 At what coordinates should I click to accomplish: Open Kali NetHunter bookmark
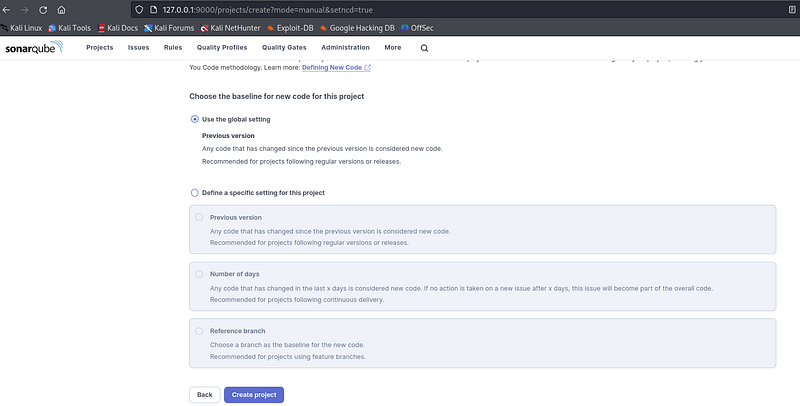coord(231,28)
